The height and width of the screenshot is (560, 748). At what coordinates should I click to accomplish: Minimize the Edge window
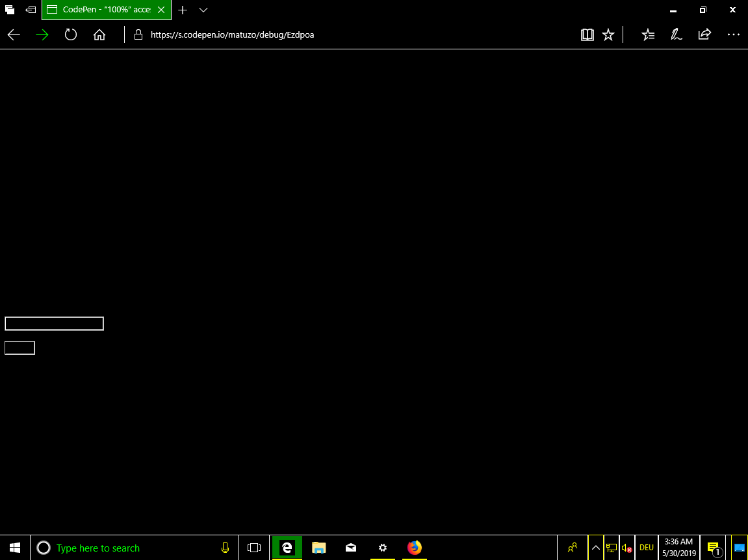(673, 10)
